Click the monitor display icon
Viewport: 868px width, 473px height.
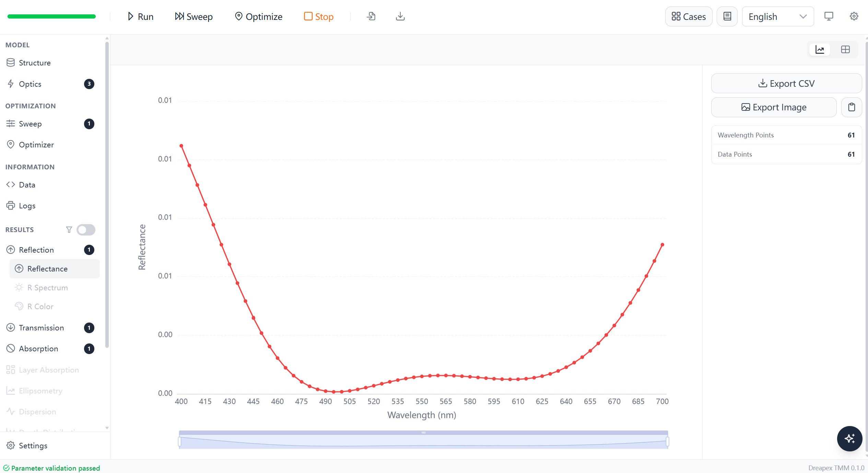(x=829, y=16)
